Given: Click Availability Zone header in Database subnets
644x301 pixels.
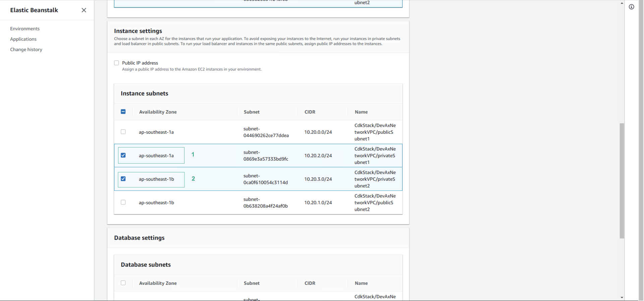Looking at the screenshot, I should [158, 283].
